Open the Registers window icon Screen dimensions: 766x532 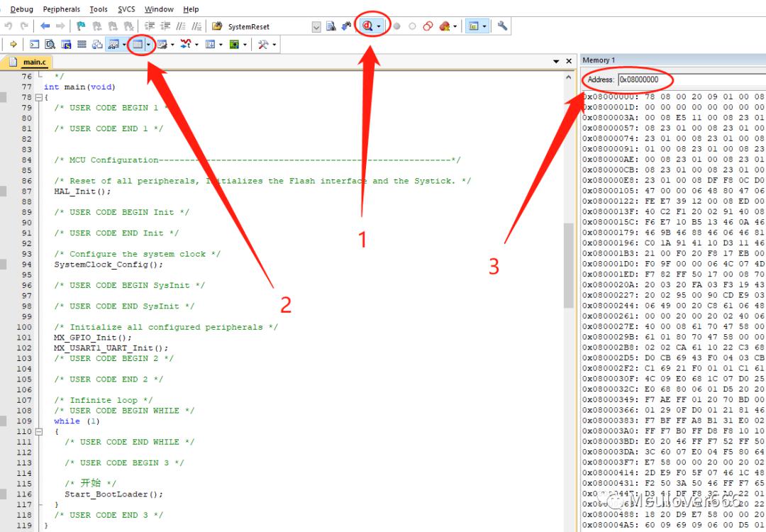pos(82,45)
